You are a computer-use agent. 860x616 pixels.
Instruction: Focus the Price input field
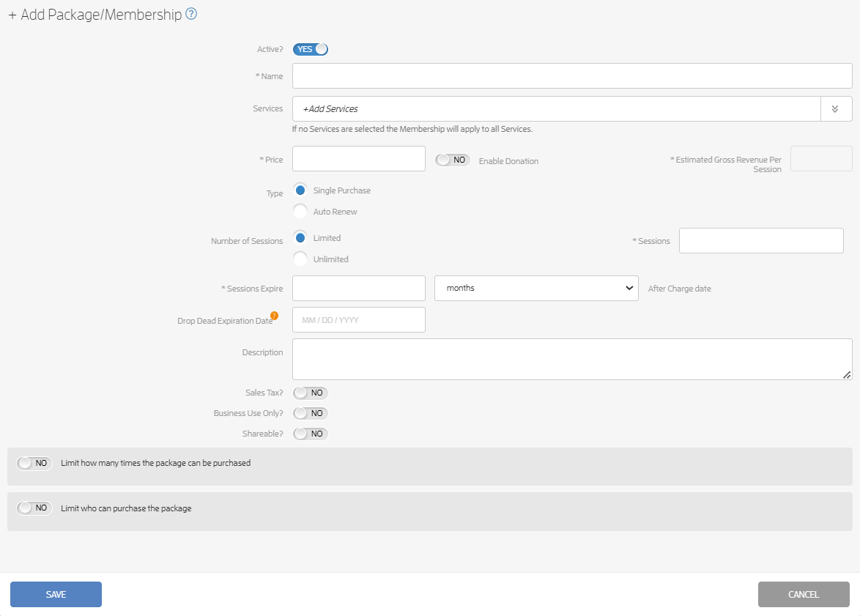[359, 158]
